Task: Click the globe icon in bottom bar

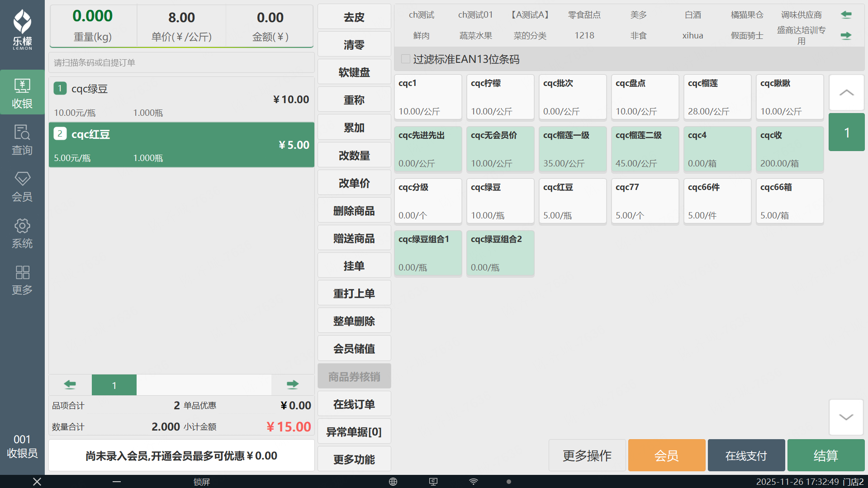Action: click(393, 482)
